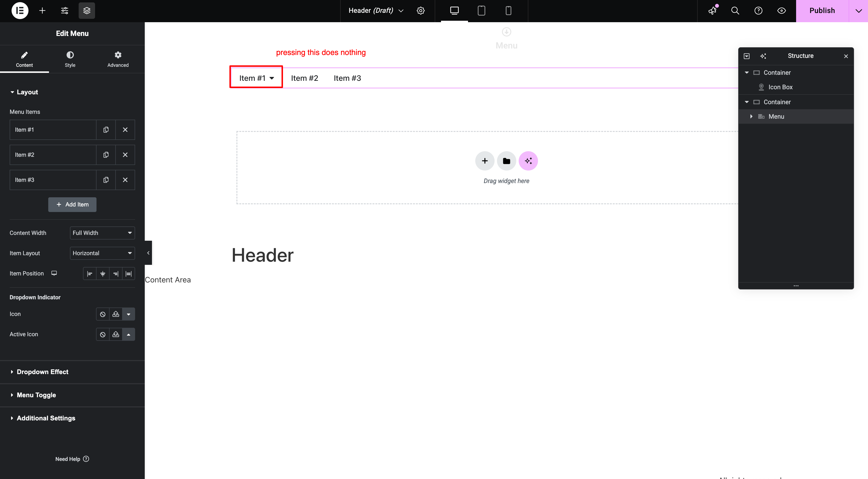This screenshot has height=479, width=868.
Task: Click the Publish button
Action: pos(822,10)
